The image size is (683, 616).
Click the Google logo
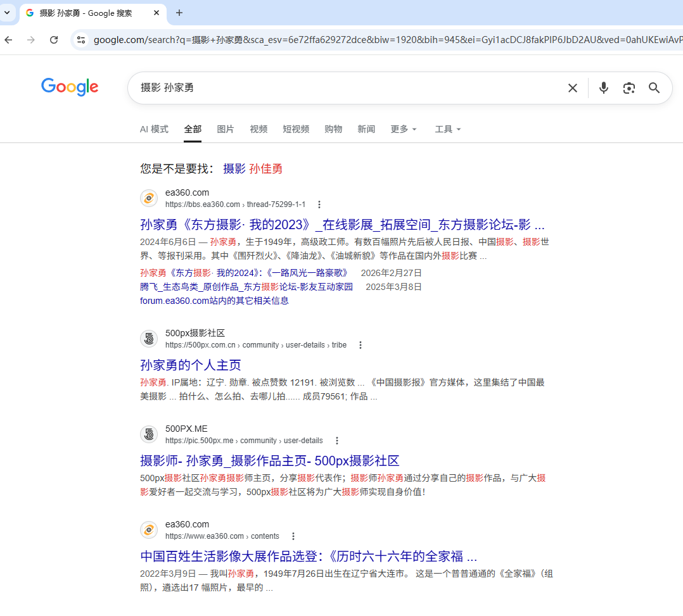(x=70, y=87)
